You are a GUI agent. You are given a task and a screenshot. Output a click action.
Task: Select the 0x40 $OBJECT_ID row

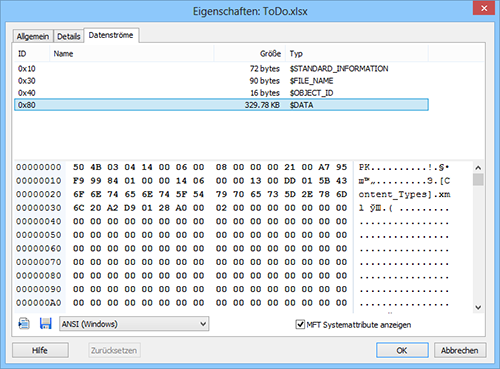pyautogui.click(x=221, y=93)
